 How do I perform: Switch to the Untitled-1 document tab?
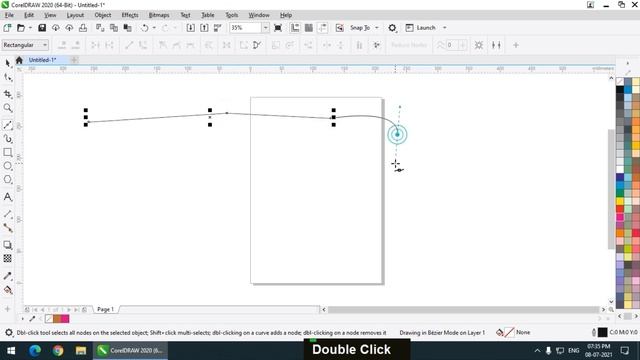click(42, 60)
